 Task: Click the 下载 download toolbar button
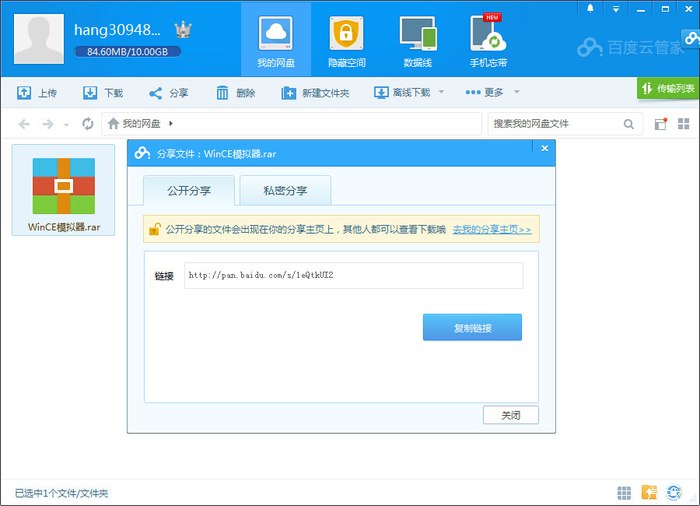click(103, 93)
